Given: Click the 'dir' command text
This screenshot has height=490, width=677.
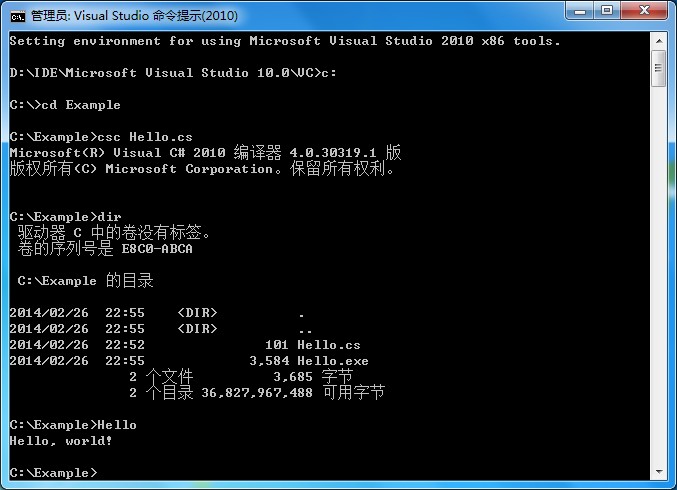Looking at the screenshot, I should click(x=109, y=217).
